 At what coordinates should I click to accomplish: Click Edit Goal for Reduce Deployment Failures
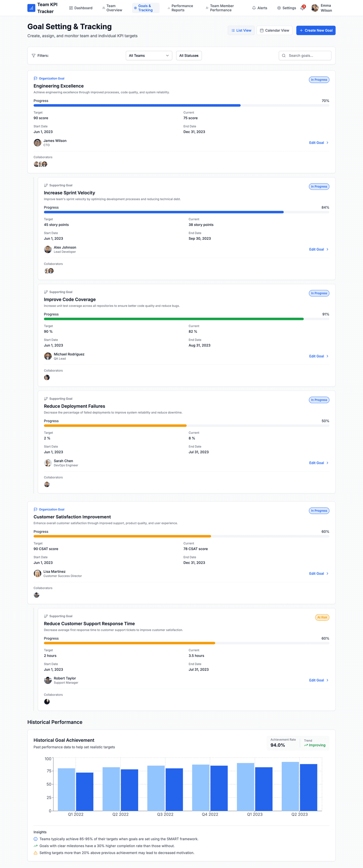pos(319,463)
